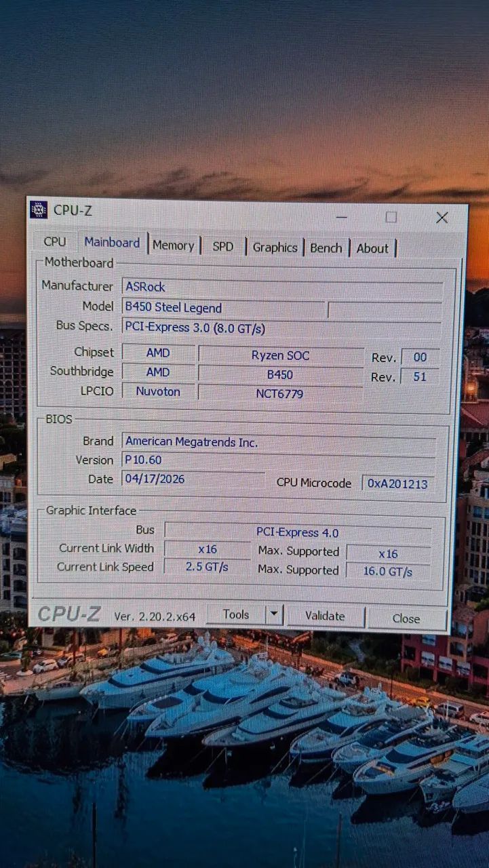The image size is (489, 868).
Task: Click Current Link Speed 2.5 GT/s
Action: 207,568
